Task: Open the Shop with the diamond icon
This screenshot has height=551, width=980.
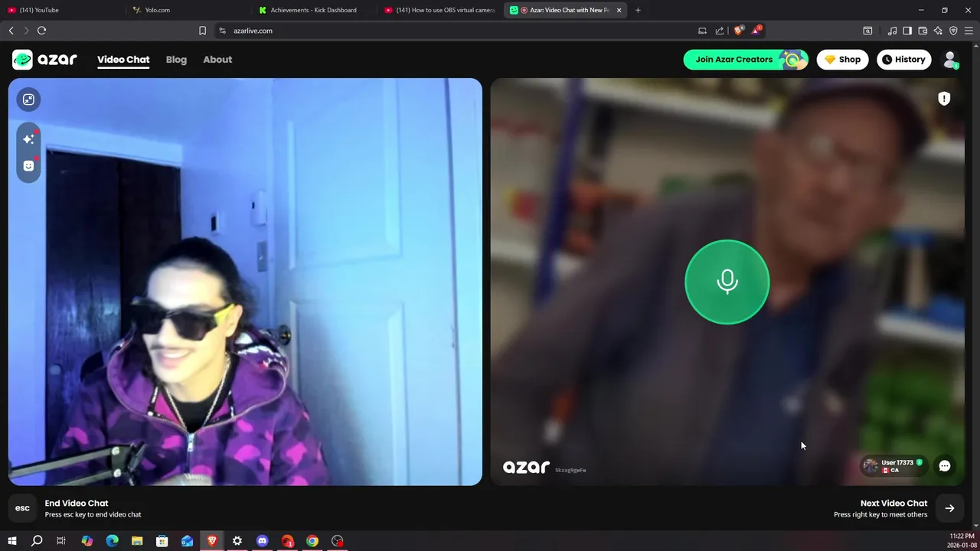Action: pos(842,60)
